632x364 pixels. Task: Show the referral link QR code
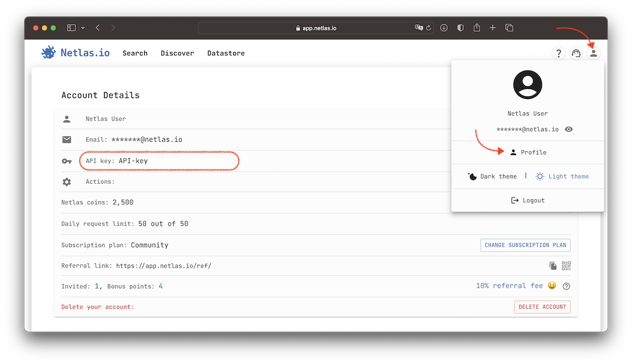(x=566, y=265)
